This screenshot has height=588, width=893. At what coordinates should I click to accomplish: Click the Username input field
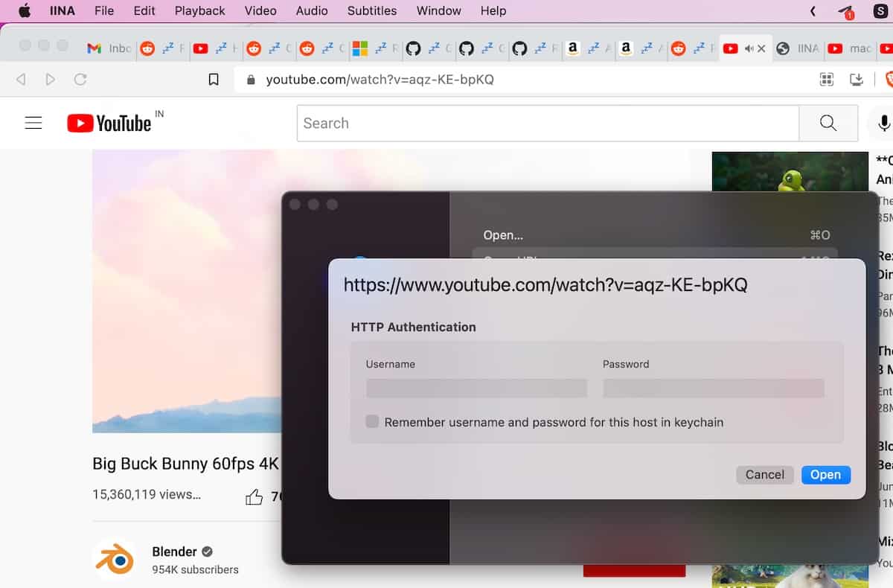coord(476,388)
